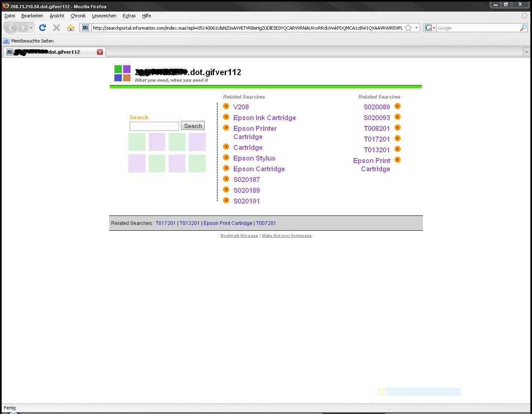Click the Search button on the page
Image resolution: width=532 pixels, height=414 pixels.
click(x=193, y=126)
